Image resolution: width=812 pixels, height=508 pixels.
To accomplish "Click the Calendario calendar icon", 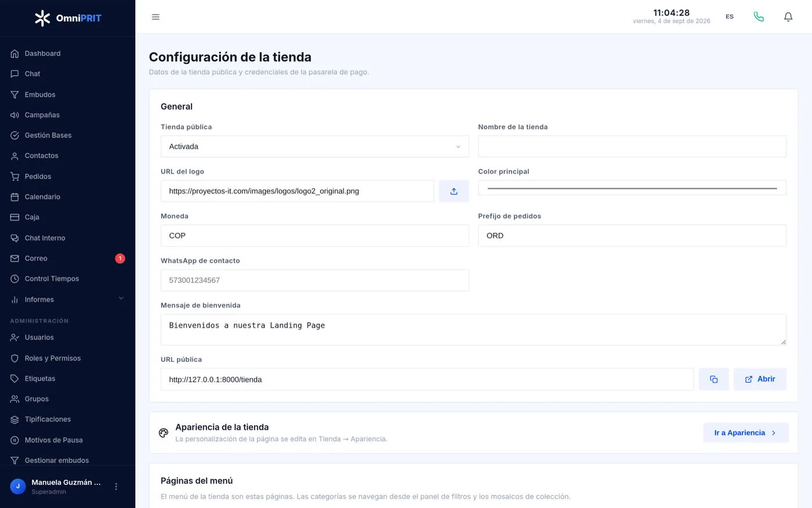I will (x=15, y=197).
